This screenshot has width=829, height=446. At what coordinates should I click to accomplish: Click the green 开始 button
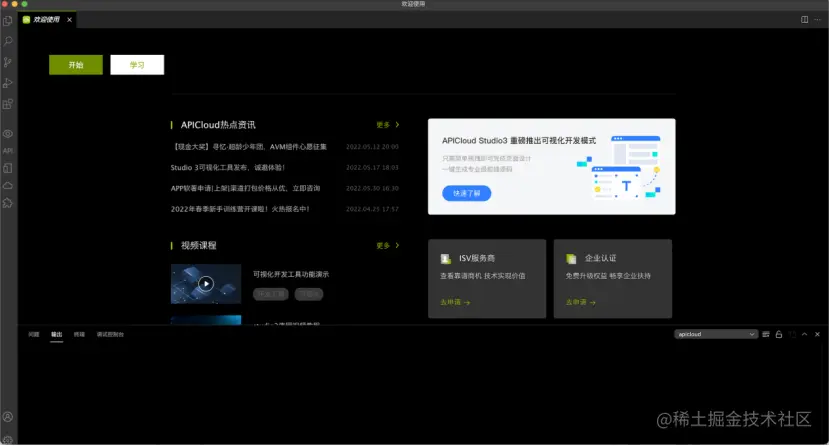[x=76, y=65]
